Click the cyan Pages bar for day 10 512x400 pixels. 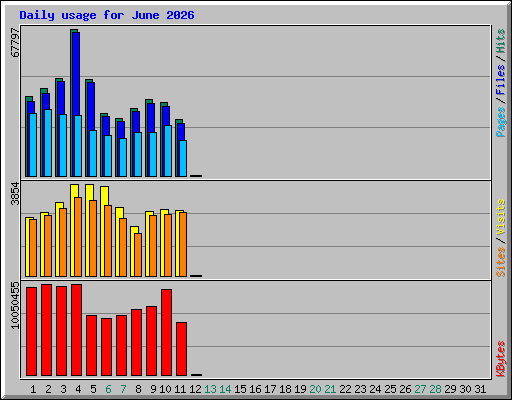click(168, 151)
